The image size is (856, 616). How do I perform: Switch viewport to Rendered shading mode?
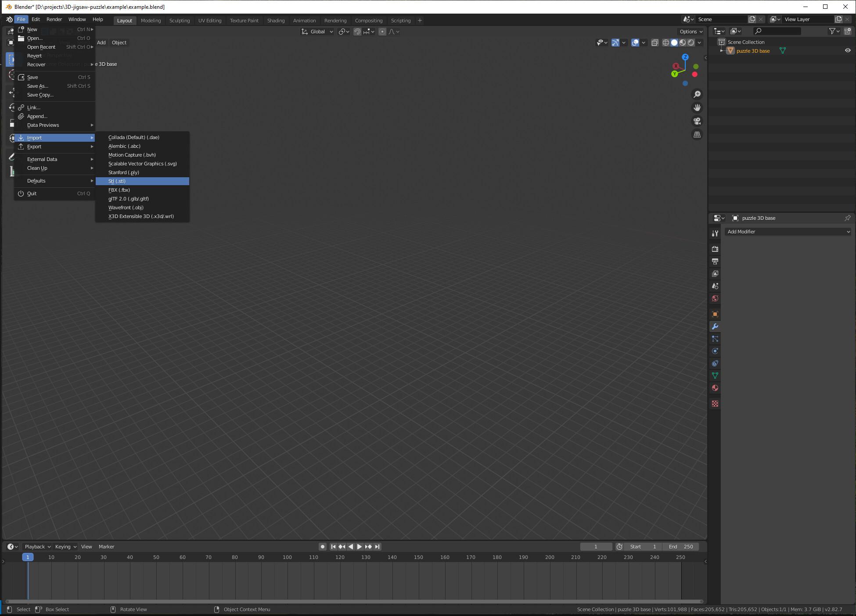point(691,43)
